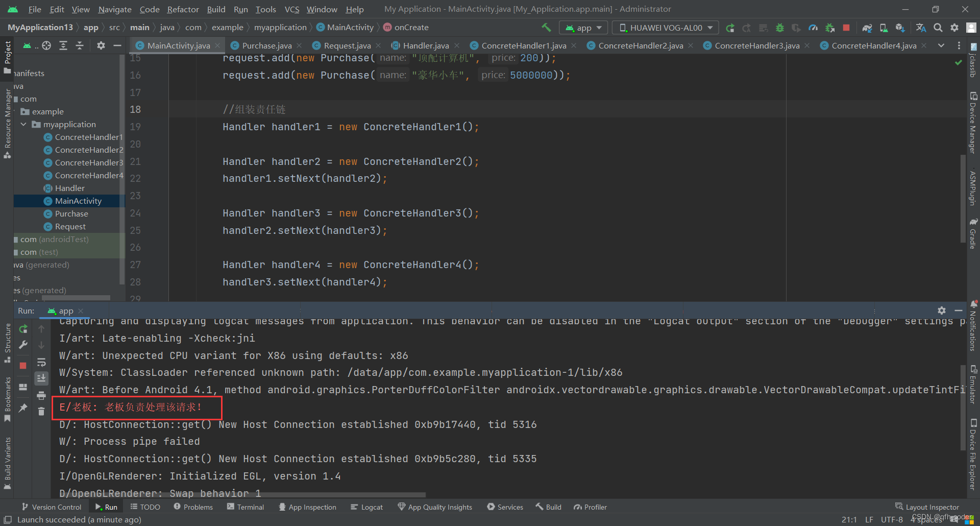
Task: Hide the Project panel with minus icon
Action: (x=117, y=45)
